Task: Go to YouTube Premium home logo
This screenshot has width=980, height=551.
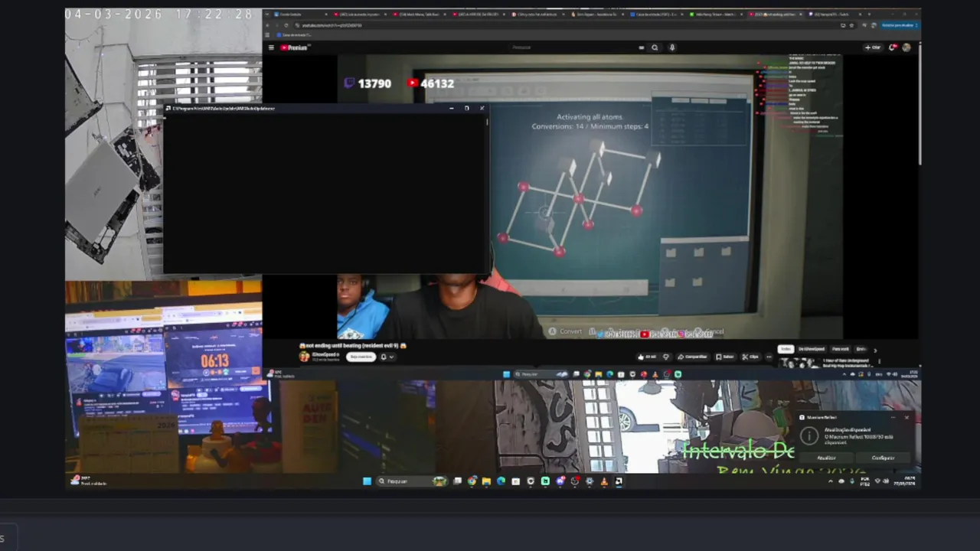Action: [x=296, y=47]
